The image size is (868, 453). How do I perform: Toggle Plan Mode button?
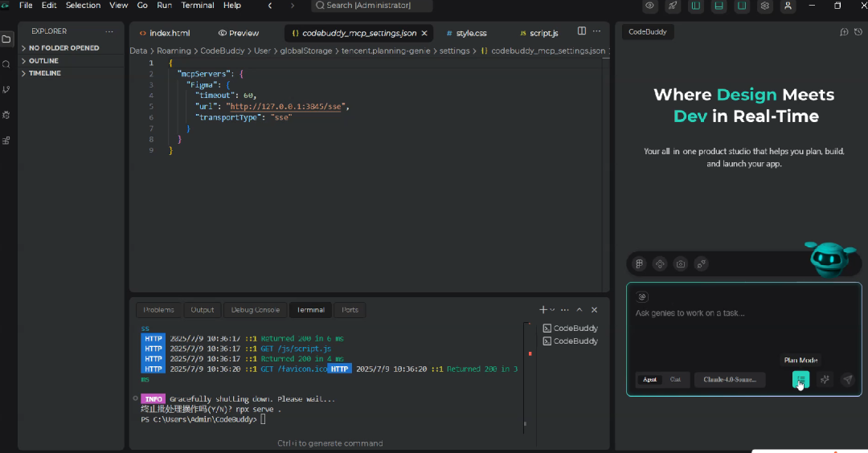801,379
